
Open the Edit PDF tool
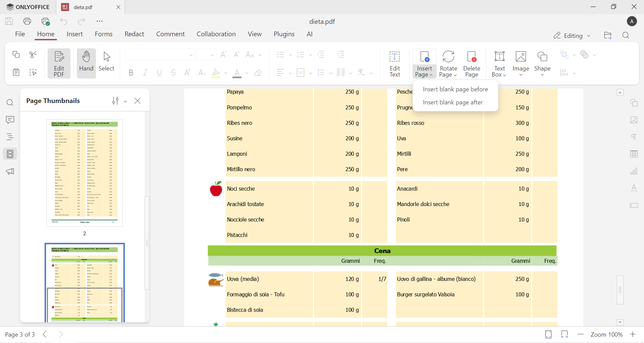coord(59,63)
